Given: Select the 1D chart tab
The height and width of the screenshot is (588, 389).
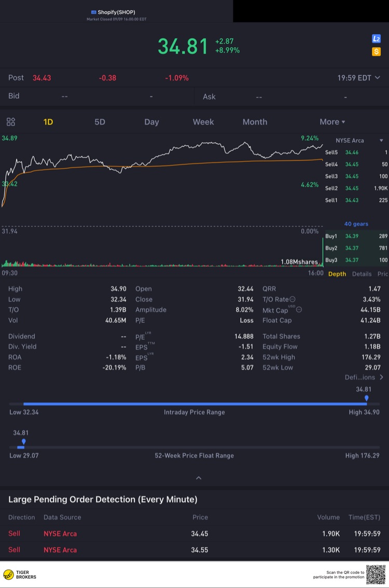Looking at the screenshot, I should [x=48, y=122].
